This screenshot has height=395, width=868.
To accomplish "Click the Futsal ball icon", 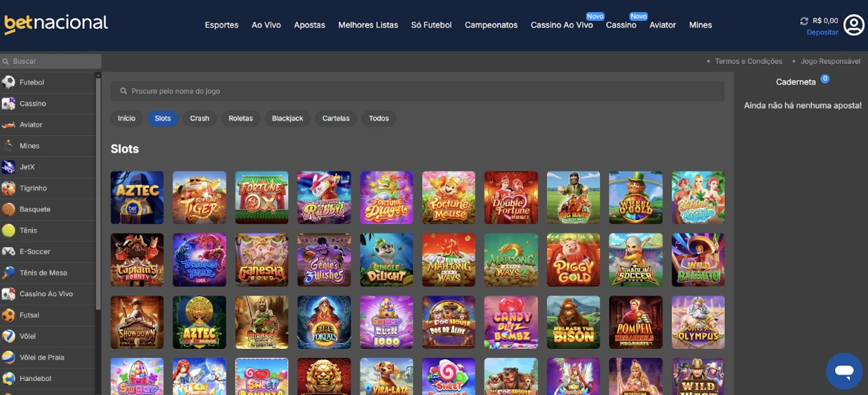I will point(8,315).
